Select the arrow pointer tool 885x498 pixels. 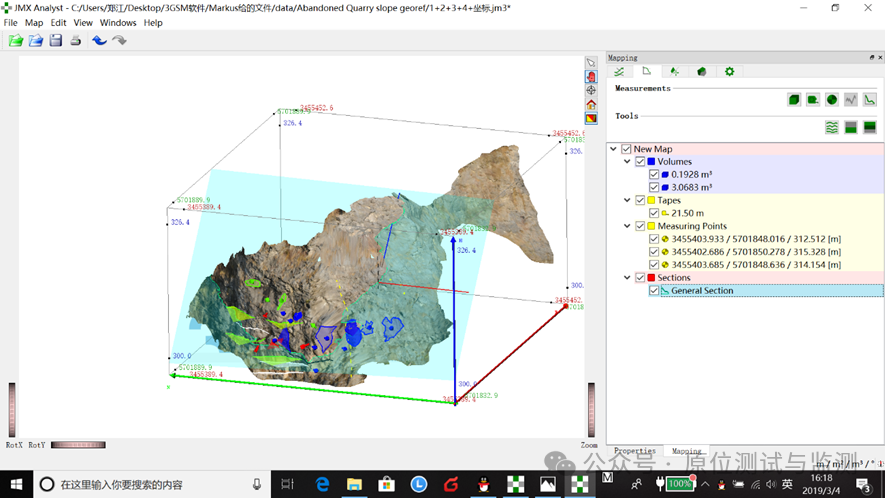[x=591, y=62]
